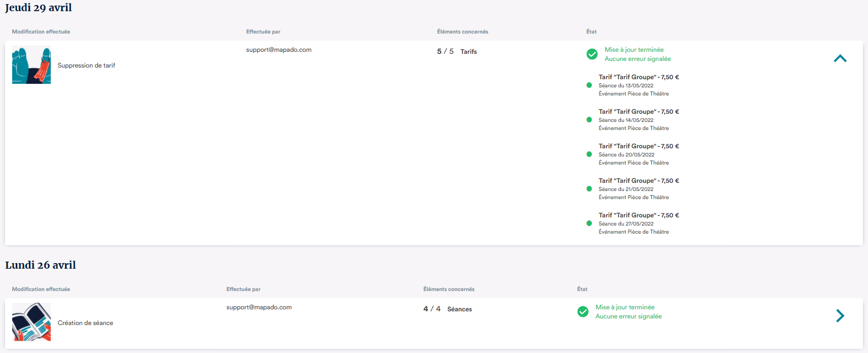Click green checkmark icon for Jeudi 29 avril update
This screenshot has height=353, width=868.
click(x=592, y=54)
